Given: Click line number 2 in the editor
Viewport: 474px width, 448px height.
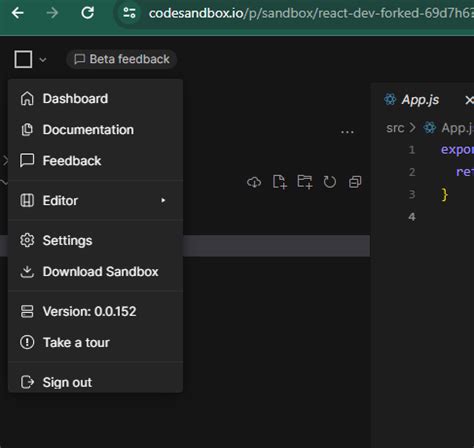Looking at the screenshot, I should pos(412,172).
